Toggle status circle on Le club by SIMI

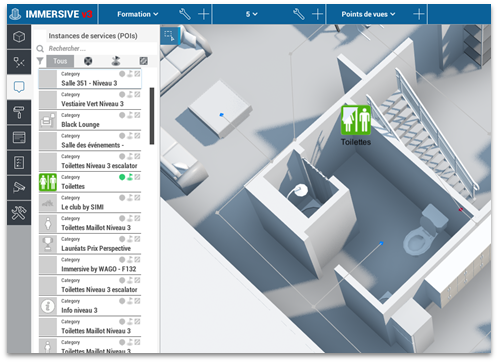pos(122,198)
